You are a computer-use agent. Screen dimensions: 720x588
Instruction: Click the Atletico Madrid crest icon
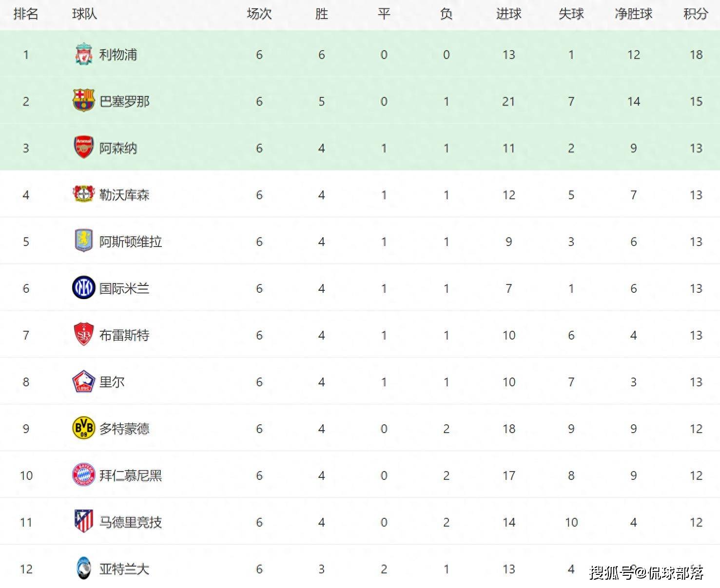[83, 522]
